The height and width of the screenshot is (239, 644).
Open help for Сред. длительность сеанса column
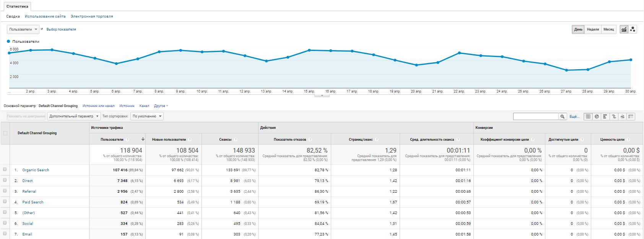[458, 140]
